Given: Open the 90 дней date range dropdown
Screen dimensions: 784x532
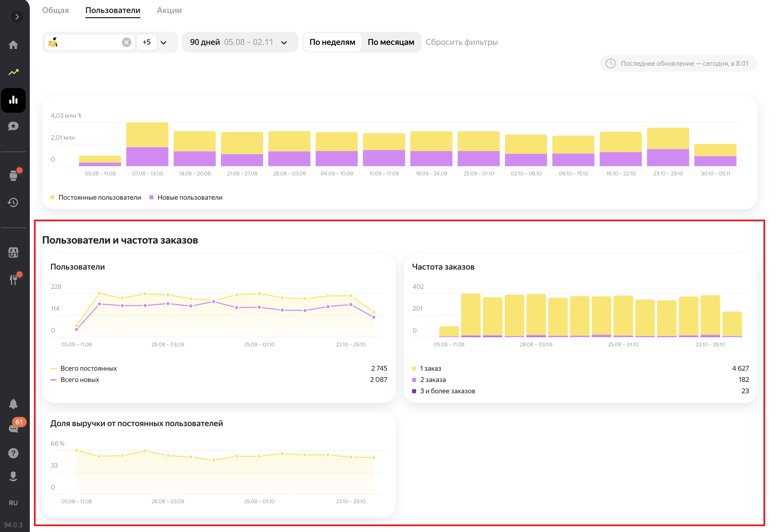Looking at the screenshot, I should pyautogui.click(x=239, y=42).
